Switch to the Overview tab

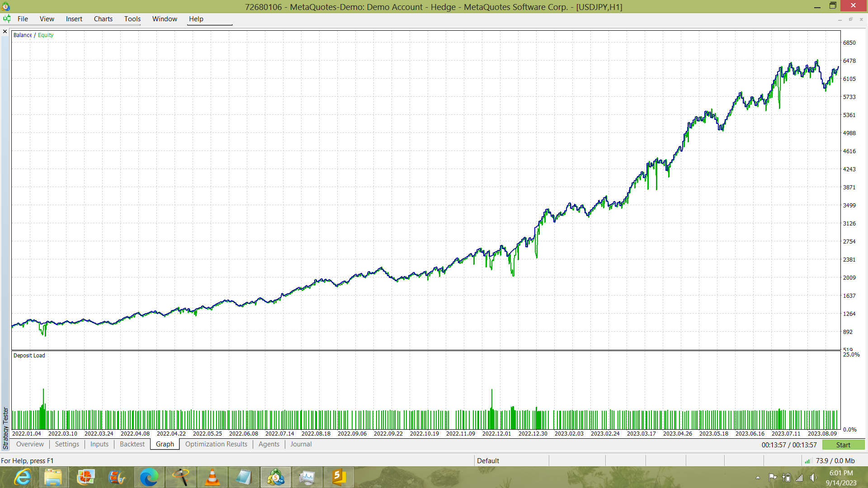click(30, 444)
